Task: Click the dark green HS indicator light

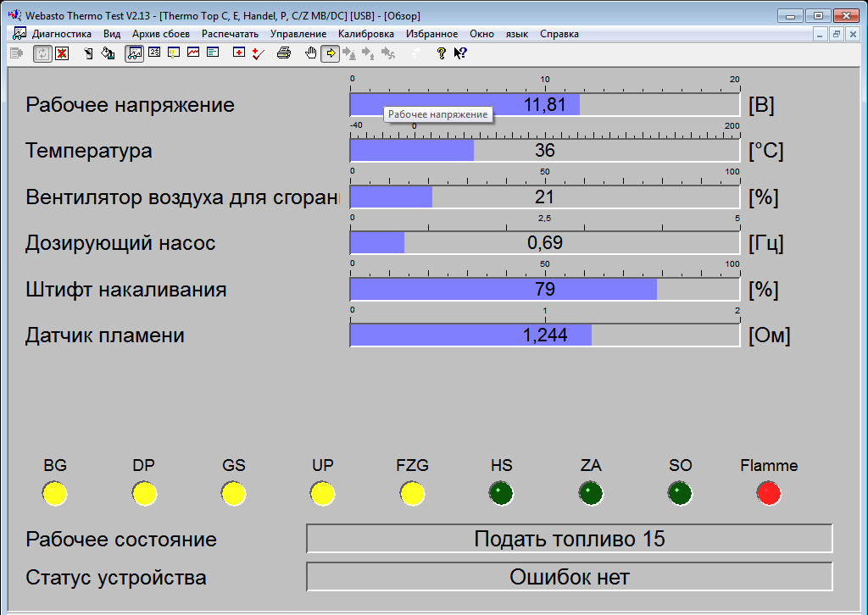Action: click(x=502, y=493)
